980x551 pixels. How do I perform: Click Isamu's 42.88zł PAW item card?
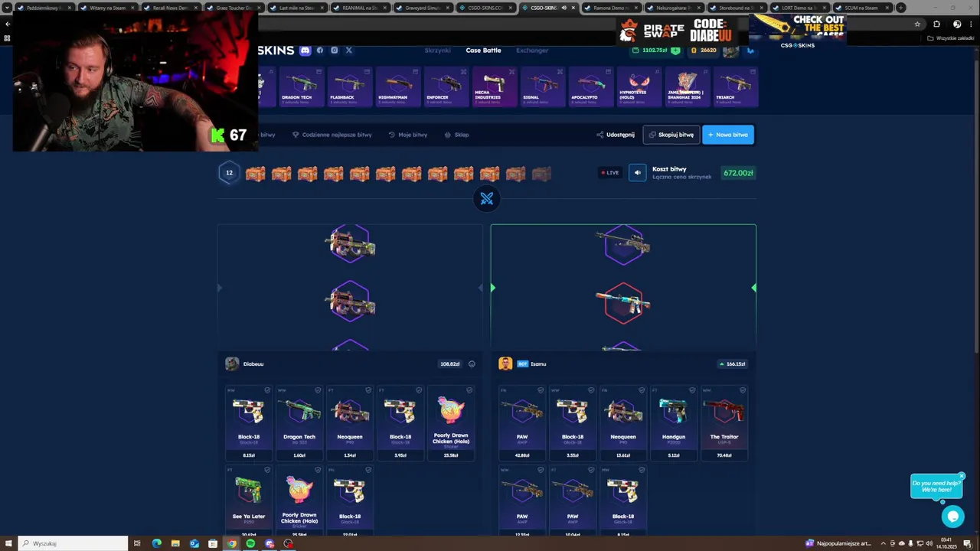[x=522, y=423]
